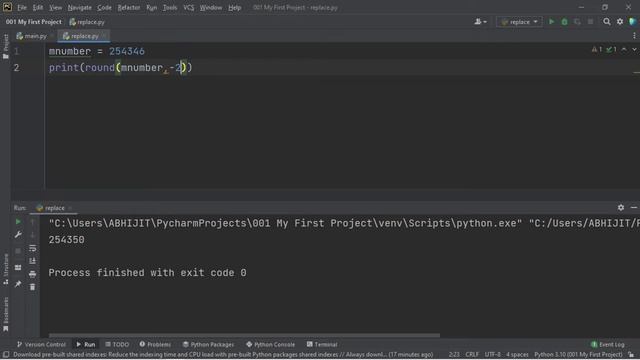Screen dimensions: 640x360
Task: Open the Python Packages tool window
Action: pos(208,344)
